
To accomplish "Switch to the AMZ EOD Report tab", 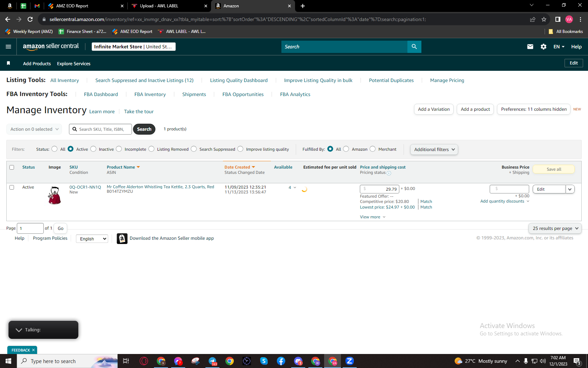I will click(86, 6).
